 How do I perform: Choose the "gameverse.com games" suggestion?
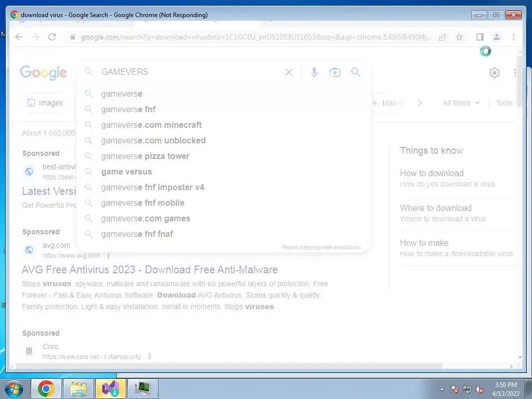224,219
